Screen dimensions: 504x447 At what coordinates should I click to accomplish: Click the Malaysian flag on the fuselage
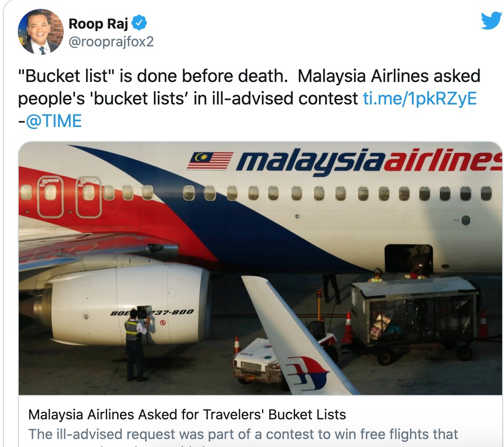(210, 160)
